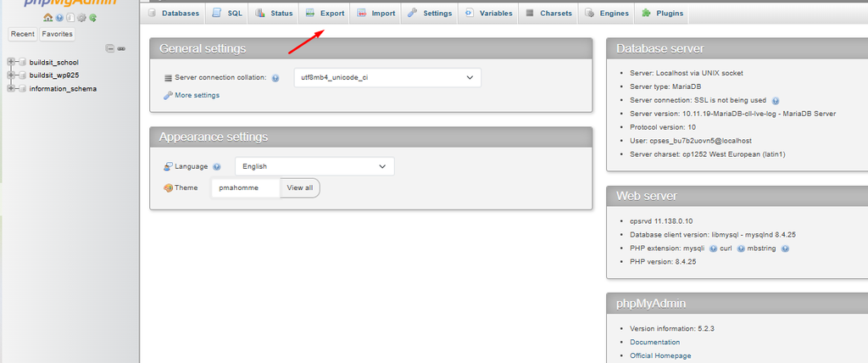This screenshot has width=868, height=363.
Task: Click 'PHP version: 8.4.25' text
Action: [663, 261]
